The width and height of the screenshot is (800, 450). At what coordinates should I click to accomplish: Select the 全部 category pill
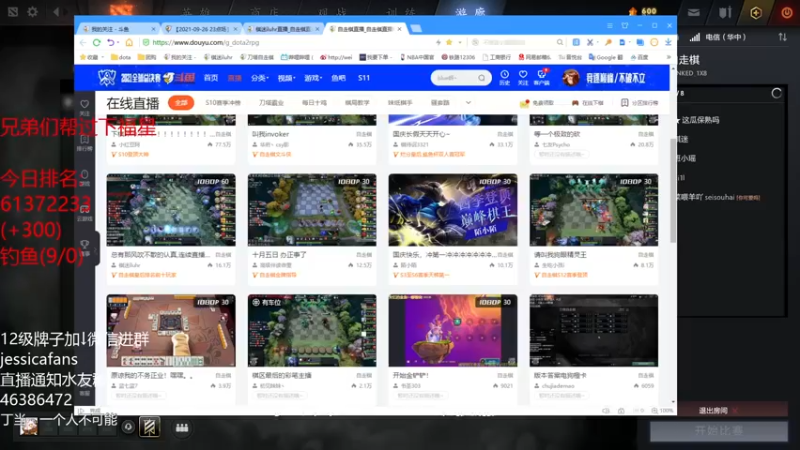181,103
